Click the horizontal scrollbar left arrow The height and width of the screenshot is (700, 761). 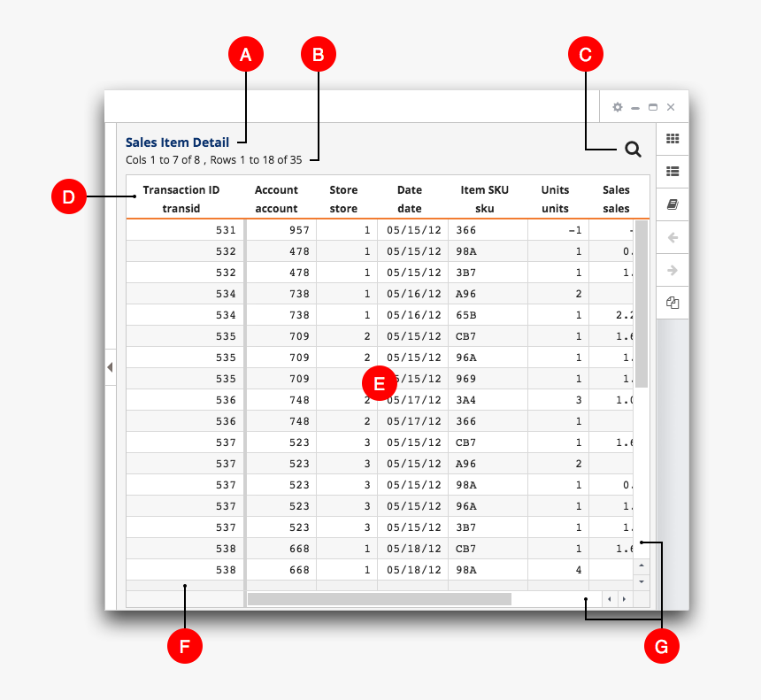(x=609, y=599)
